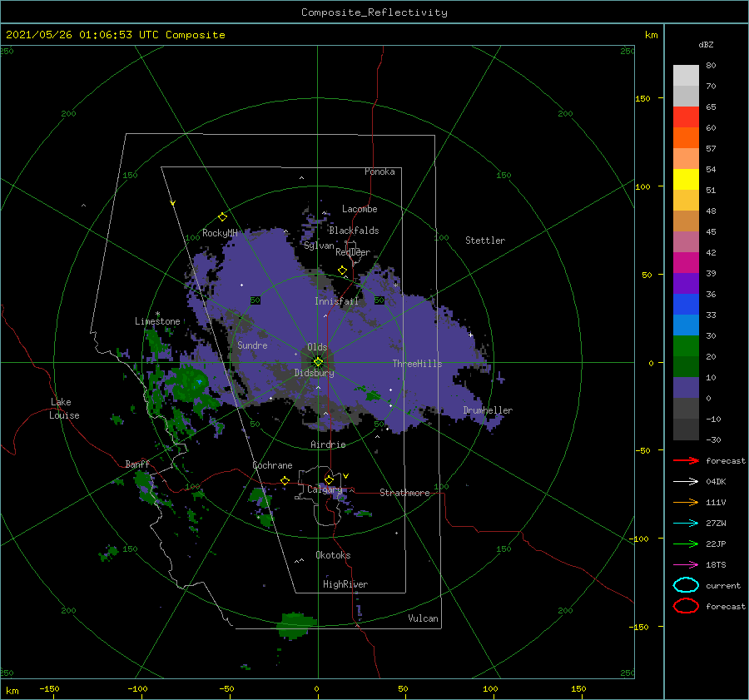The height and width of the screenshot is (700, 749).
Task: Click the Drumheller town label
Action: tap(488, 410)
